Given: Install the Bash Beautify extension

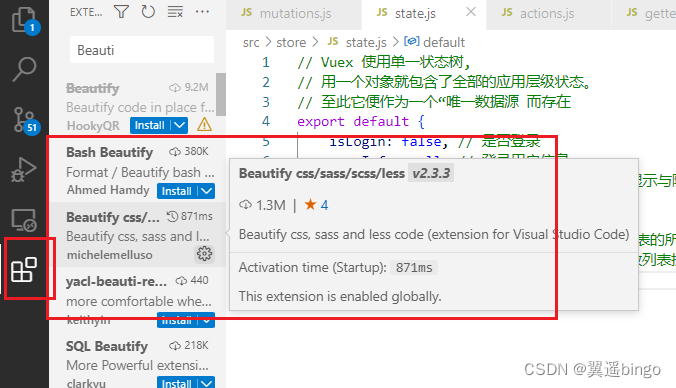Looking at the screenshot, I should click(x=176, y=191).
